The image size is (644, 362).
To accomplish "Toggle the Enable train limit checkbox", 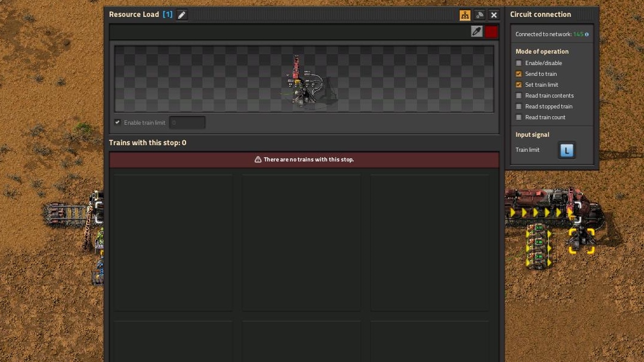I will click(117, 122).
